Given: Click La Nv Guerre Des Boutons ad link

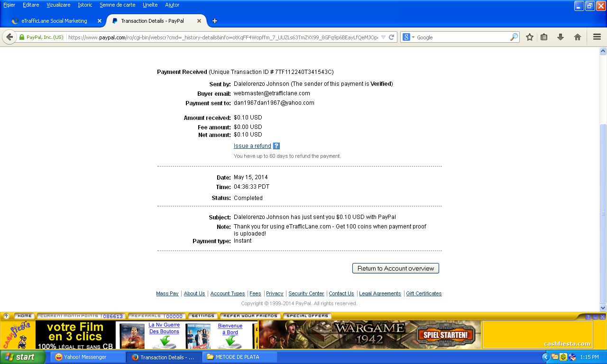Looking at the screenshot, I should point(164,328).
